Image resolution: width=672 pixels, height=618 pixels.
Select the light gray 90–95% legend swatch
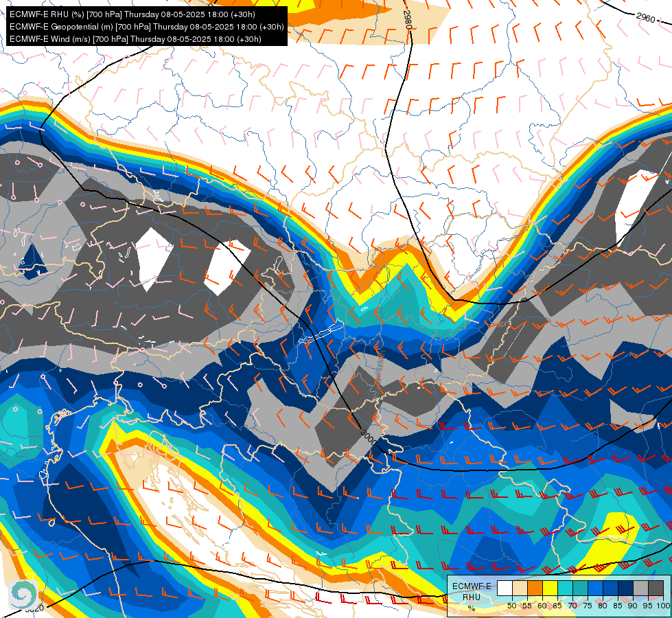pos(640,588)
